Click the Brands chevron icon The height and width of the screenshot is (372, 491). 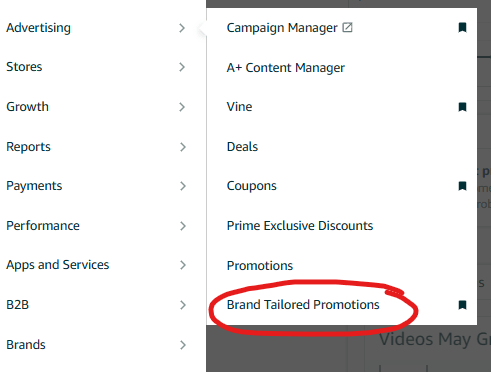click(183, 345)
